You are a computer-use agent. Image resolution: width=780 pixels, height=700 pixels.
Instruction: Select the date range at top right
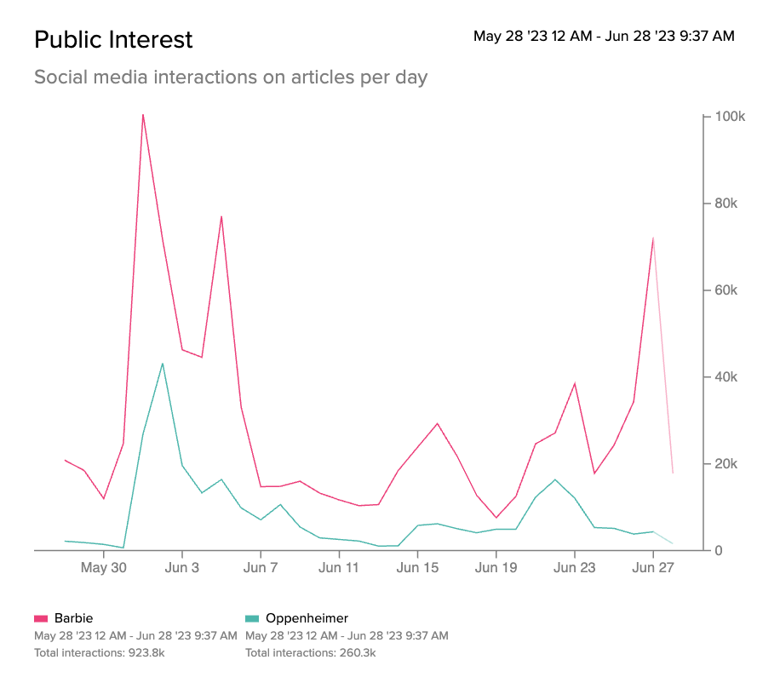point(604,36)
